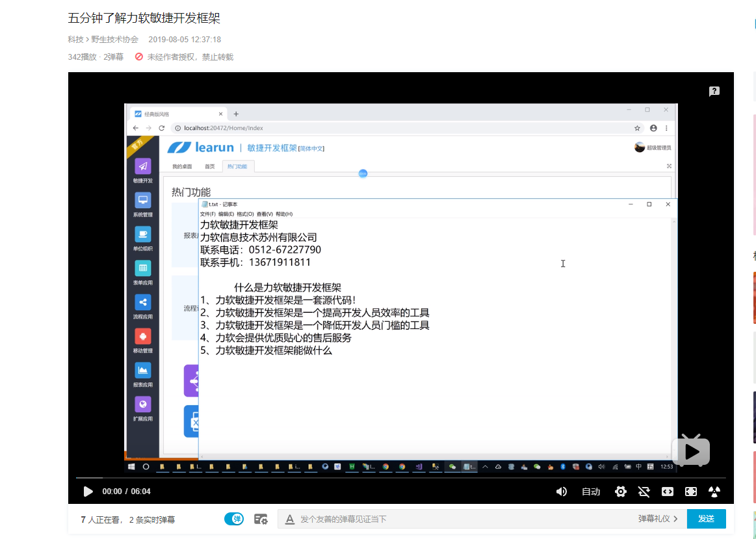Click the Chrome reload icon in the video
The width and height of the screenshot is (756, 539).
pos(161,128)
